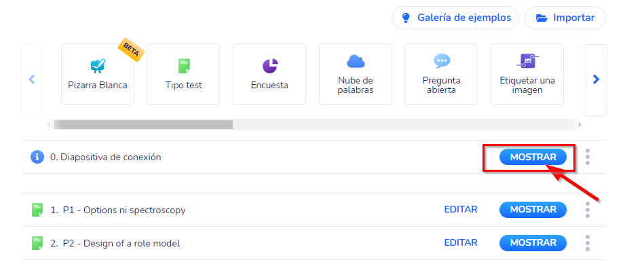Open the three-dot menu for P2 row
The image size is (644, 275).
coord(588,243)
